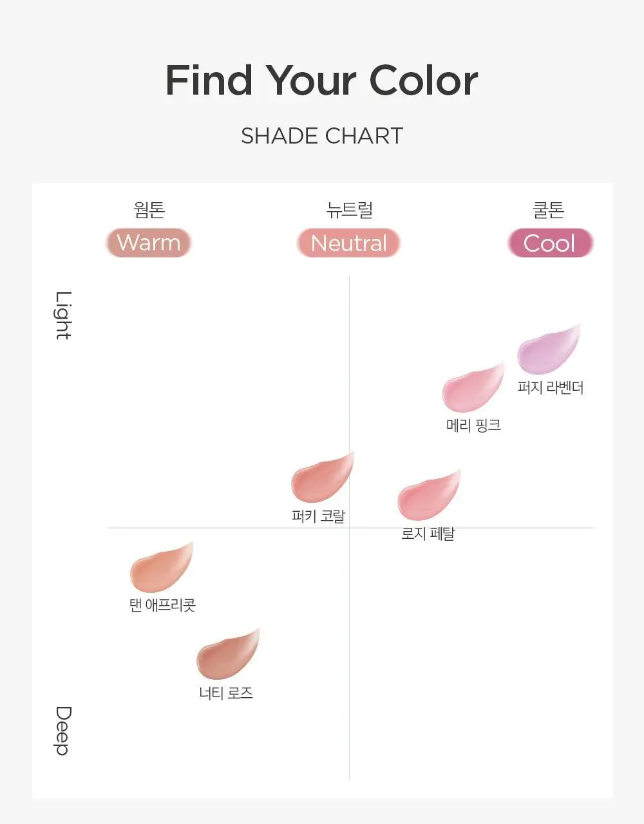Click the Find Your Color title
Screen dimensions: 644x824
(x=321, y=80)
